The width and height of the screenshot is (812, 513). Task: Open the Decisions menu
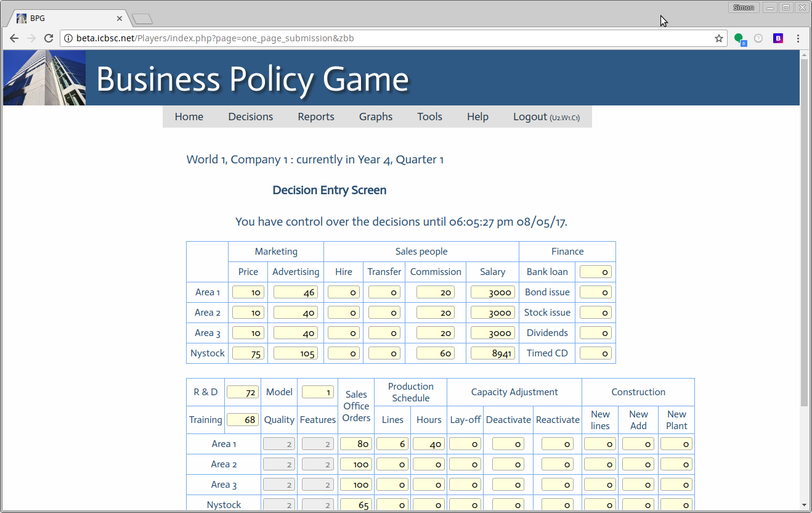click(250, 117)
